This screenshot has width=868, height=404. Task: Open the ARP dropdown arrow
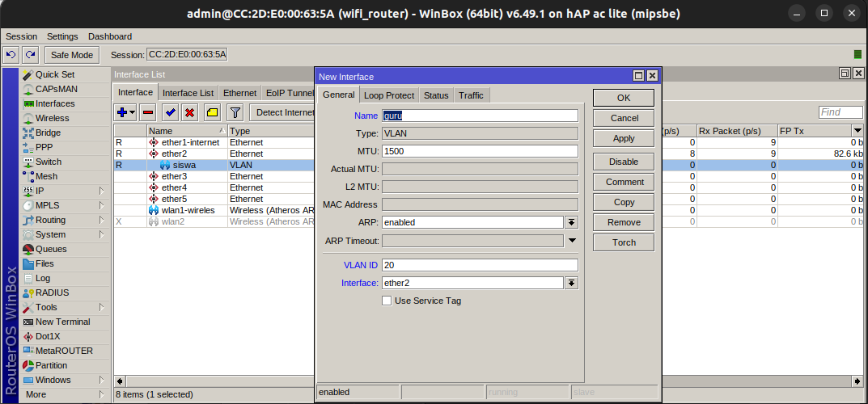coord(571,222)
